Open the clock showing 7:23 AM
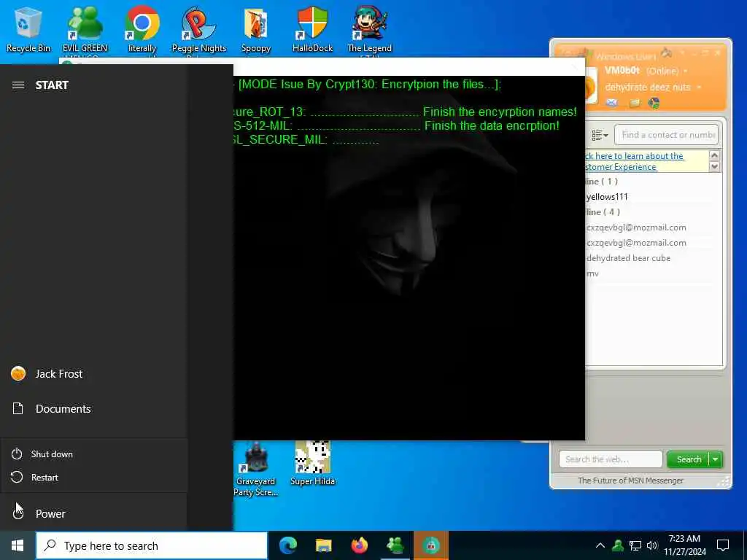Image resolution: width=747 pixels, height=560 pixels. 684,545
